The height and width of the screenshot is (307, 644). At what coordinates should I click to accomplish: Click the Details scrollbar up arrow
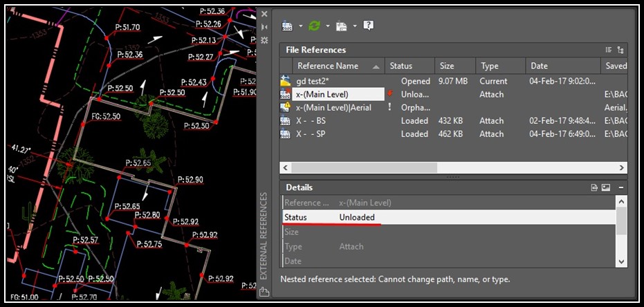click(622, 201)
